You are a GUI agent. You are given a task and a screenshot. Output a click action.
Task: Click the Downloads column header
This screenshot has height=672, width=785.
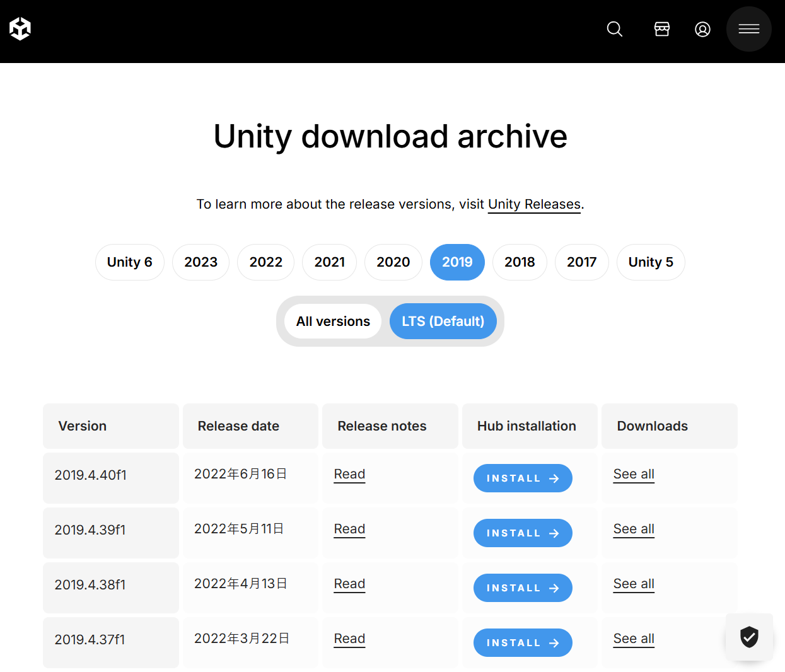(670, 426)
